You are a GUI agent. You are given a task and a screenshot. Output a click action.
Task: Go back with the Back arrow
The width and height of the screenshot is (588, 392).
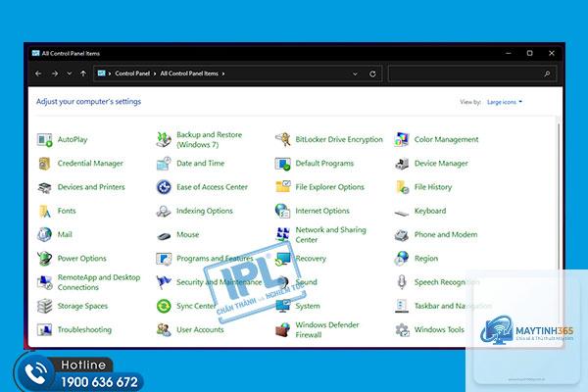pyautogui.click(x=38, y=73)
